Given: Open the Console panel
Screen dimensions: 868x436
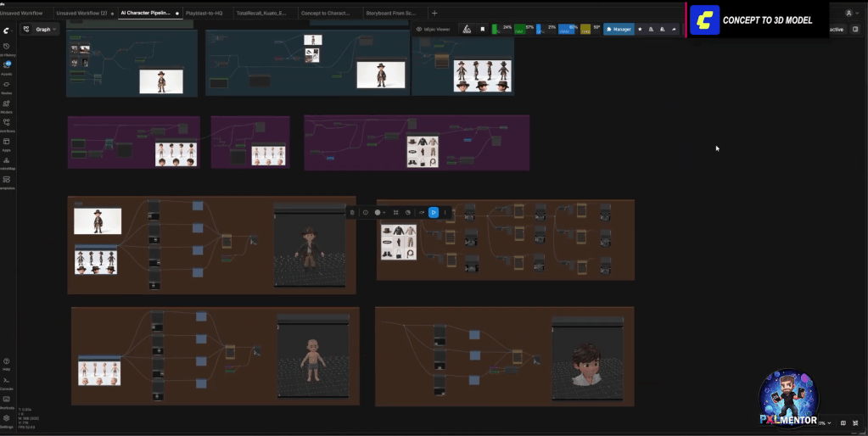Looking at the screenshot, I should [x=7, y=383].
